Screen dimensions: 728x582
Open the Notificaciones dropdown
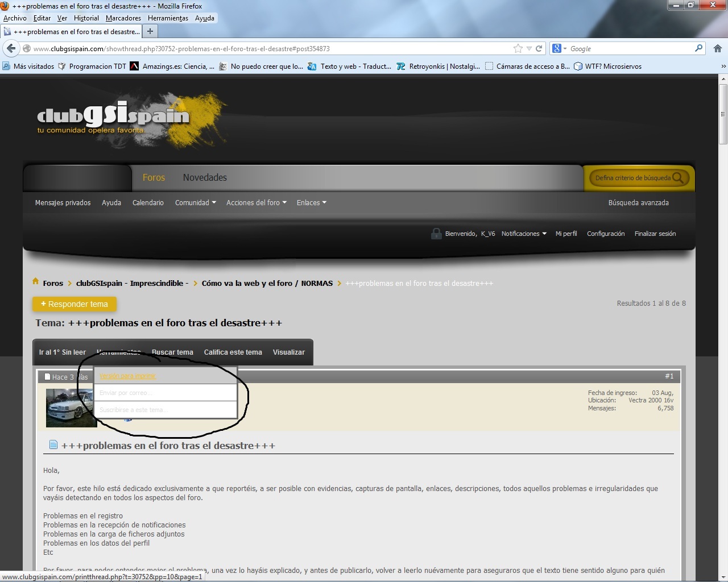click(x=523, y=234)
